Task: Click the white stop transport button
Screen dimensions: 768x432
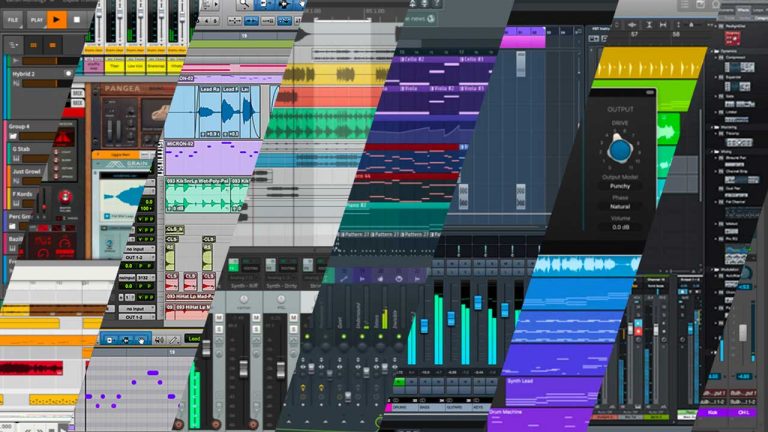Action: pos(76,20)
